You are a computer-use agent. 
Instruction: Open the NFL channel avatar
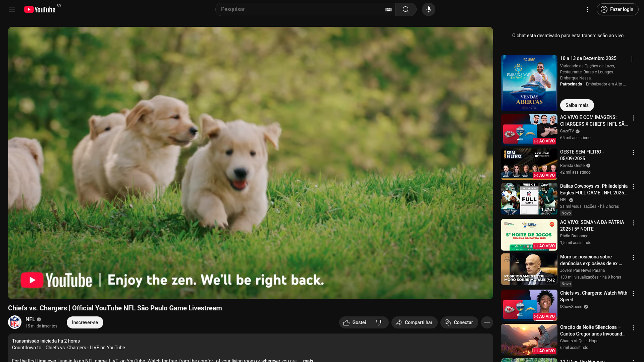coord(15,322)
